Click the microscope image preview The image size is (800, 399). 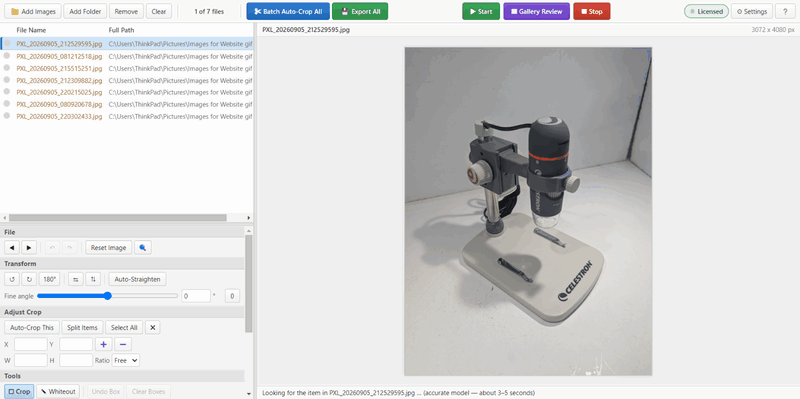[x=528, y=211]
